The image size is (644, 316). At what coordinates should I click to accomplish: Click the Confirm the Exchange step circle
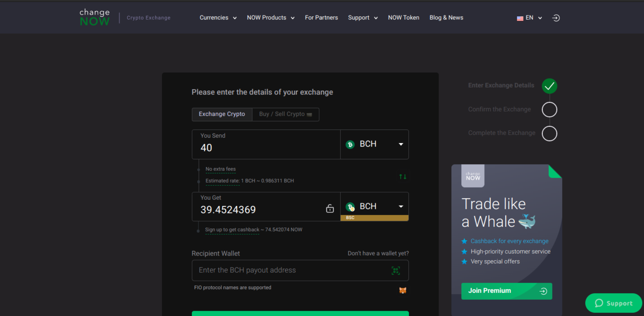(549, 109)
